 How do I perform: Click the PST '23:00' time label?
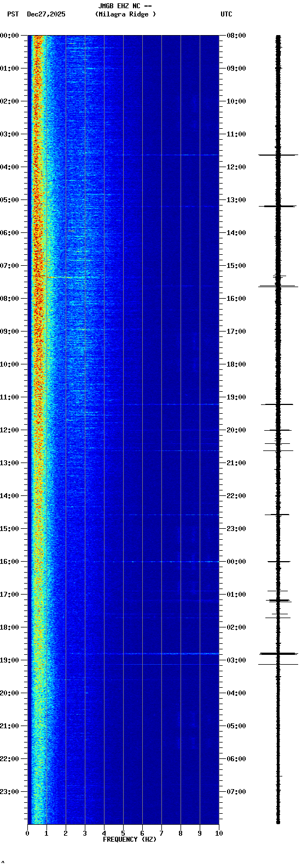(x=9, y=792)
